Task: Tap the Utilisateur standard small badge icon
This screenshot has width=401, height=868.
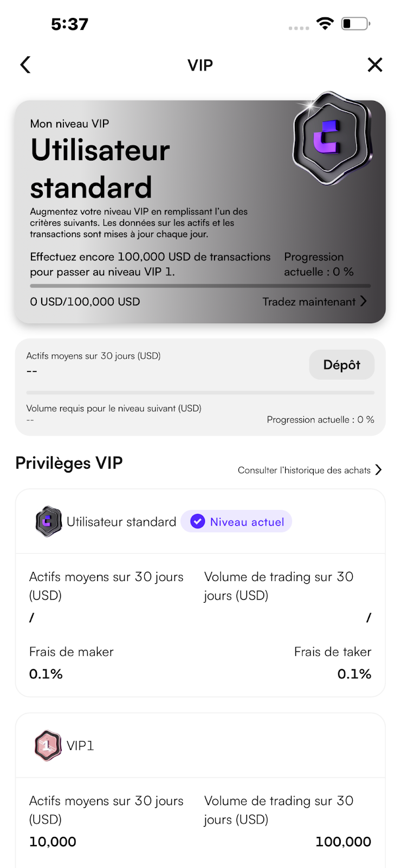Action: point(48,521)
